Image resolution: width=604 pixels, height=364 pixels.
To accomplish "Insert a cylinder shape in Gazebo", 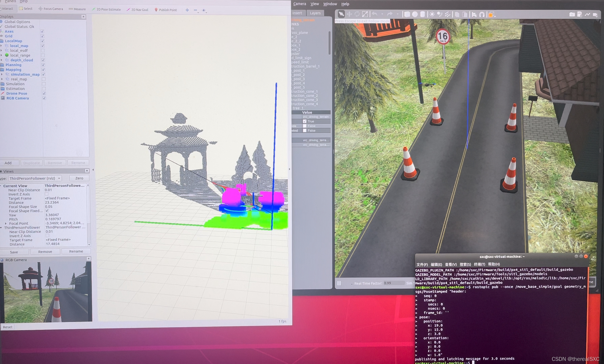I will pos(423,14).
